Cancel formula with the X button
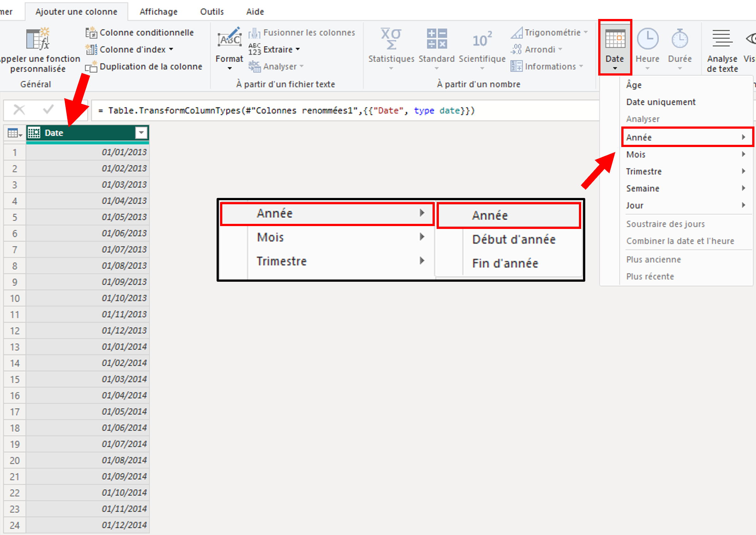Viewport: 756px width, 535px height. pyautogui.click(x=19, y=110)
